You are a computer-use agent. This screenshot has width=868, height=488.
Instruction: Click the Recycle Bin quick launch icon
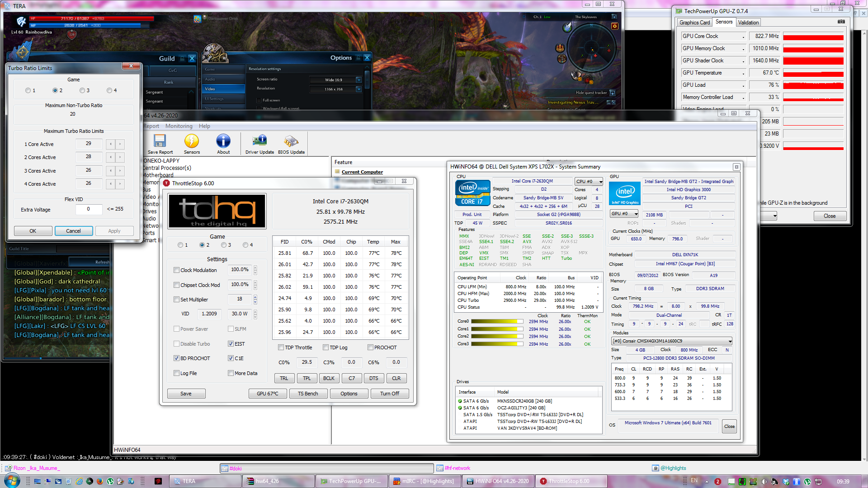pos(69,481)
